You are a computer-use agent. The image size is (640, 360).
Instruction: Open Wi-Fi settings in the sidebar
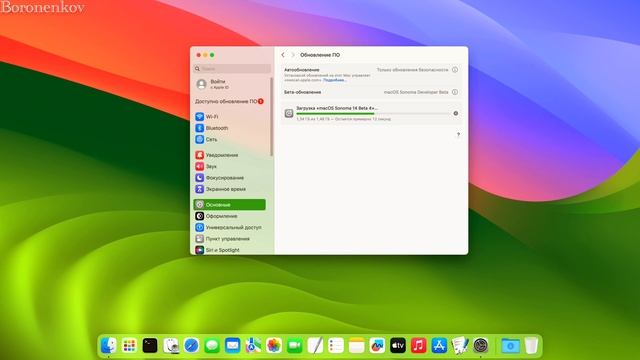[229, 117]
